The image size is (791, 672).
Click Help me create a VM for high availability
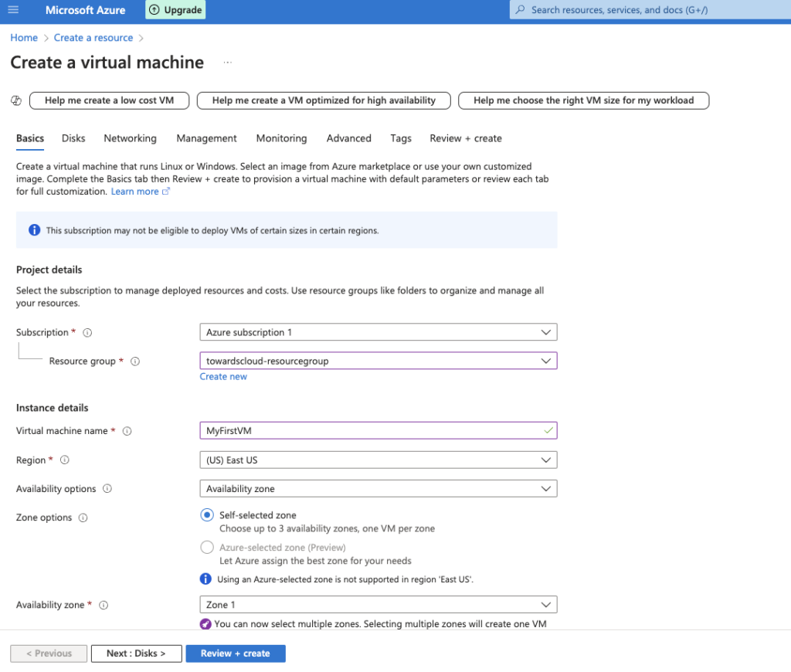tap(324, 100)
